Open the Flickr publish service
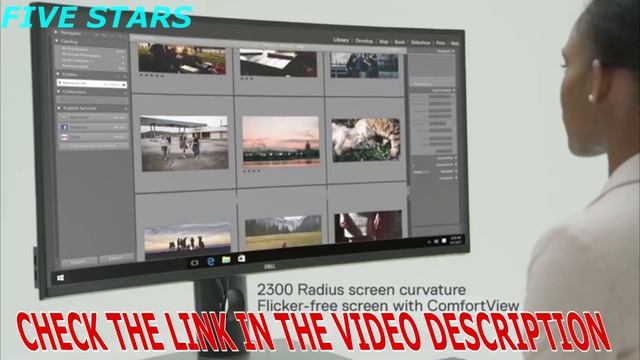The image size is (640, 360). 93,137
